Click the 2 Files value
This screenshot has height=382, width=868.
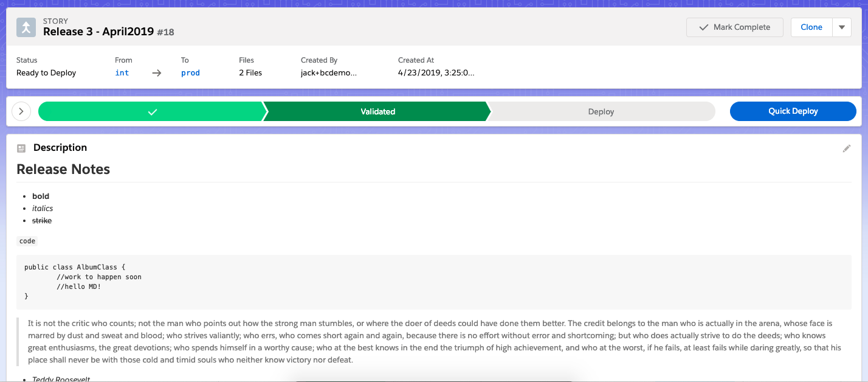click(250, 72)
